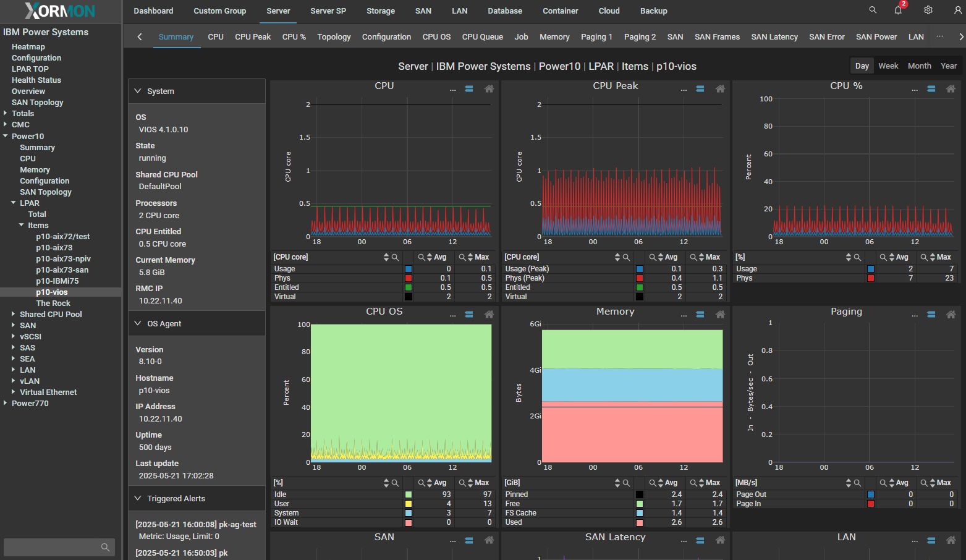Click the XorMon logo
This screenshot has height=560, width=966.
tap(60, 11)
